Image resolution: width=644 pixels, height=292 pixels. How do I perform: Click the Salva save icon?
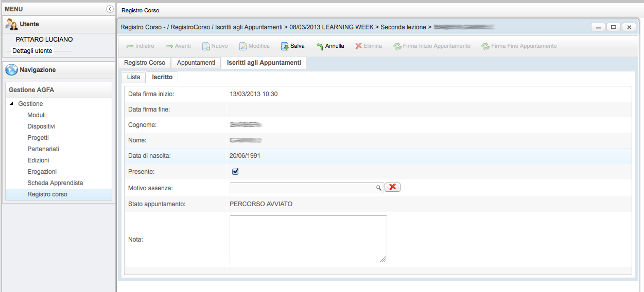(x=285, y=46)
